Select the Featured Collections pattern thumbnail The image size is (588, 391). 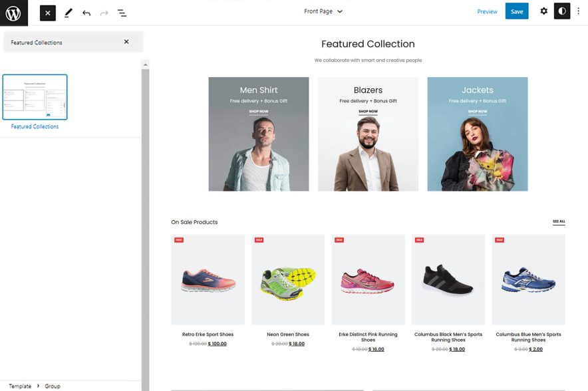[35, 96]
